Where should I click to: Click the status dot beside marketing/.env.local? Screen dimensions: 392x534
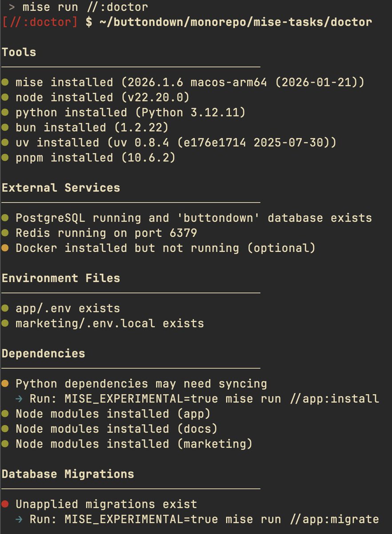tap(5, 324)
